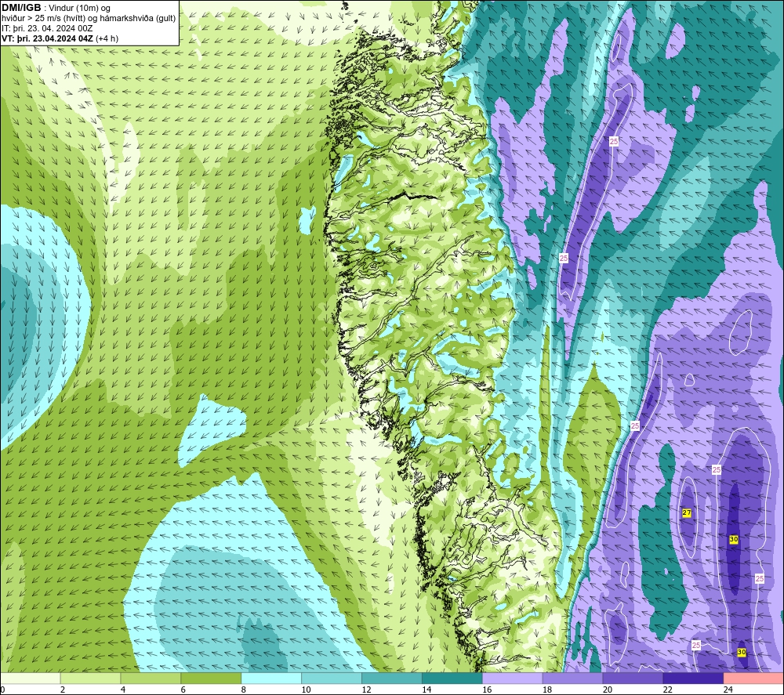Click the 0–2 m/s palest legend swatch
The image size is (784, 695).
[30, 678]
